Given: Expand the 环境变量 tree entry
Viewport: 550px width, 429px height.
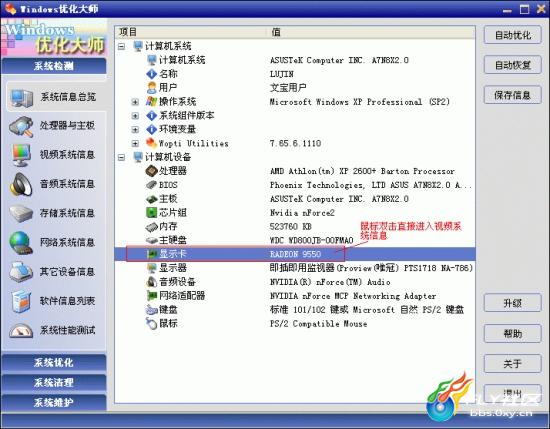Looking at the screenshot, I should click(135, 130).
